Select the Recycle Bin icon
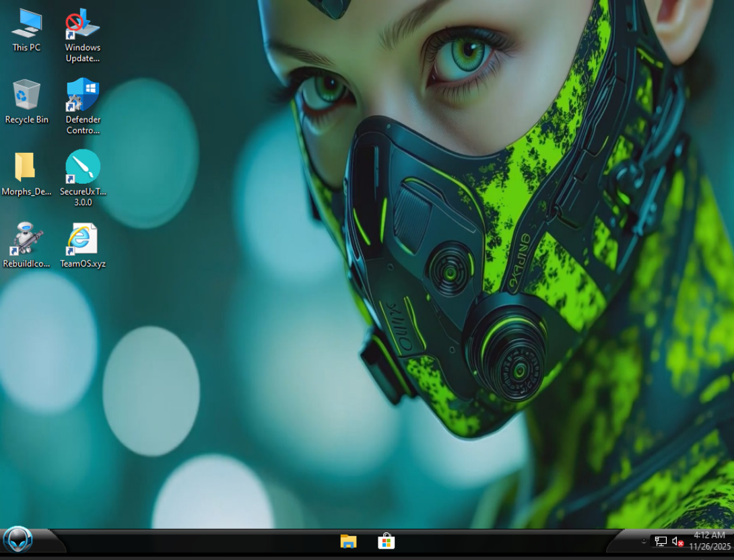Image resolution: width=734 pixels, height=560 pixels. coord(27,102)
